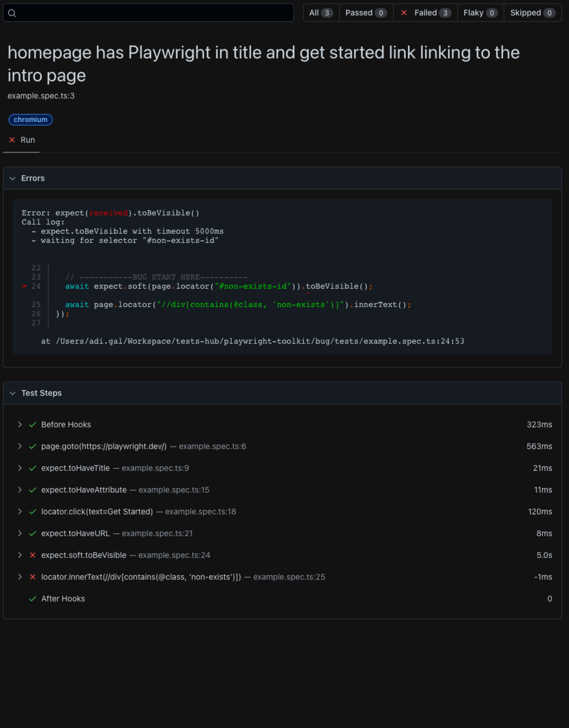Click green check icon of Before Hooks
569x728 pixels.
[33, 425]
